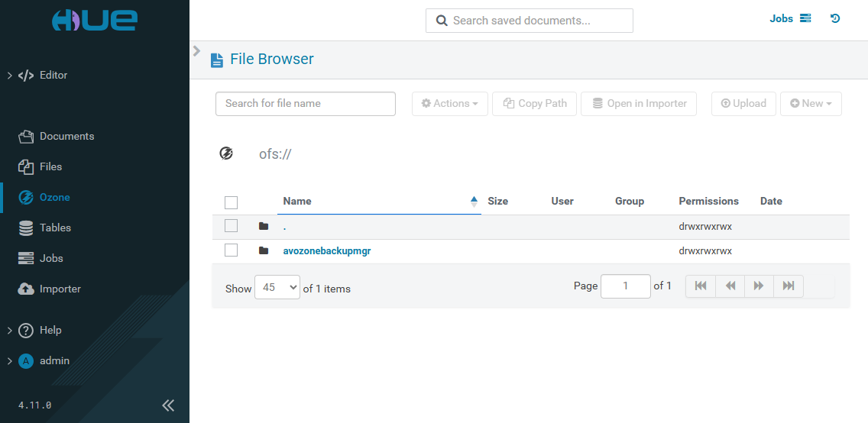Open the Show items-per-page dropdown
Viewport: 868px width, 423px height.
[277, 287]
